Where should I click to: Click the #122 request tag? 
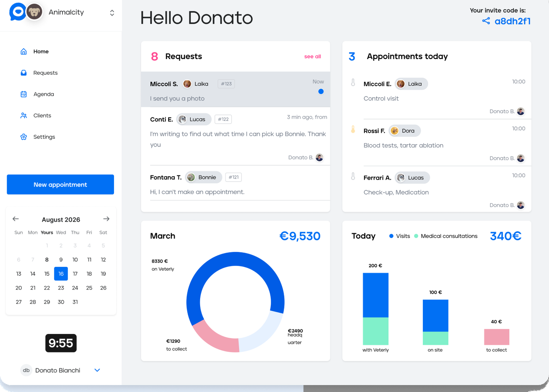tap(223, 119)
